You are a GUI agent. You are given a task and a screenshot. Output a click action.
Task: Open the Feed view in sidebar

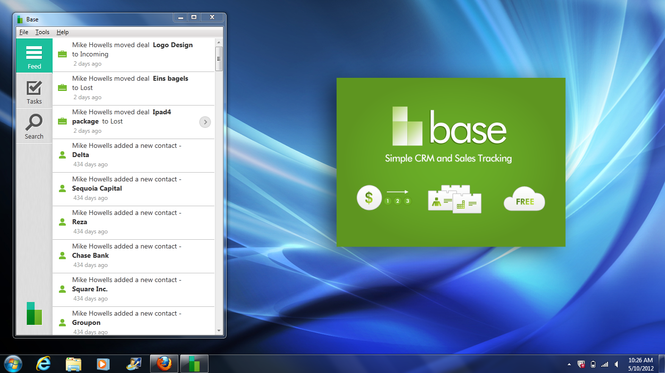34,55
